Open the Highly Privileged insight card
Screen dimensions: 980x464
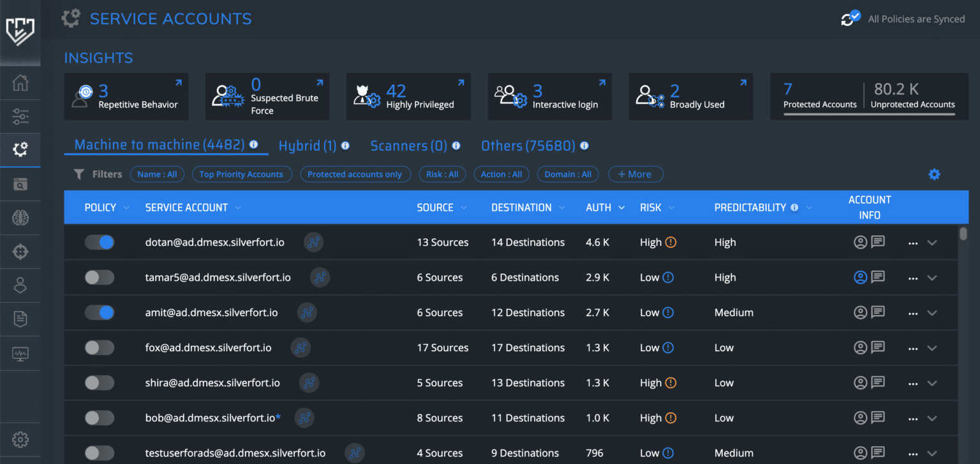pyautogui.click(x=408, y=96)
